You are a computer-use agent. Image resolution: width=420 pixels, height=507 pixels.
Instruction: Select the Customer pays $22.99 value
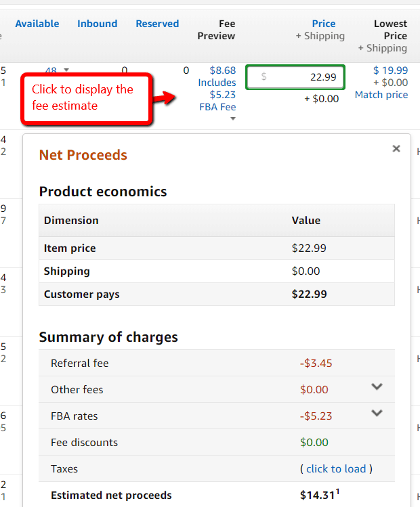(309, 294)
